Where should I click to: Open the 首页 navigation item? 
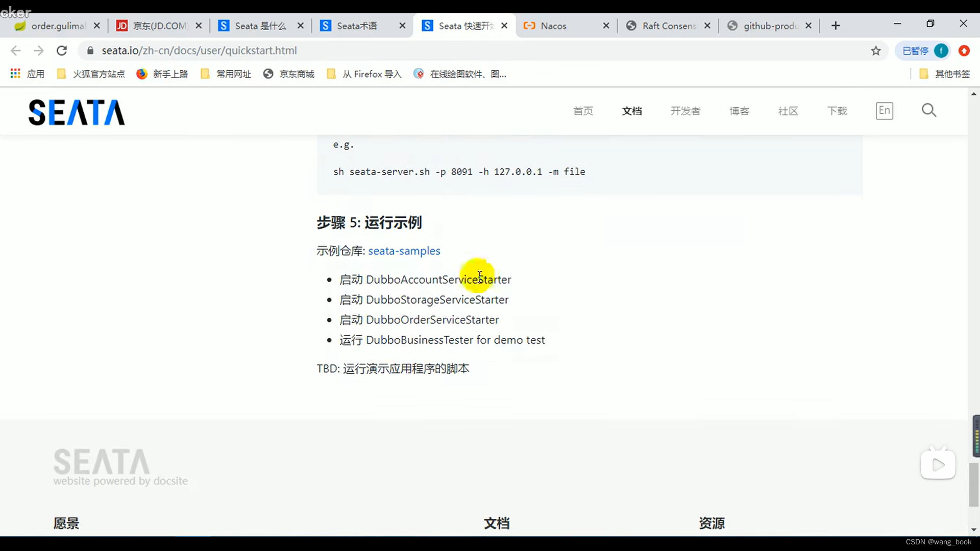coord(583,111)
